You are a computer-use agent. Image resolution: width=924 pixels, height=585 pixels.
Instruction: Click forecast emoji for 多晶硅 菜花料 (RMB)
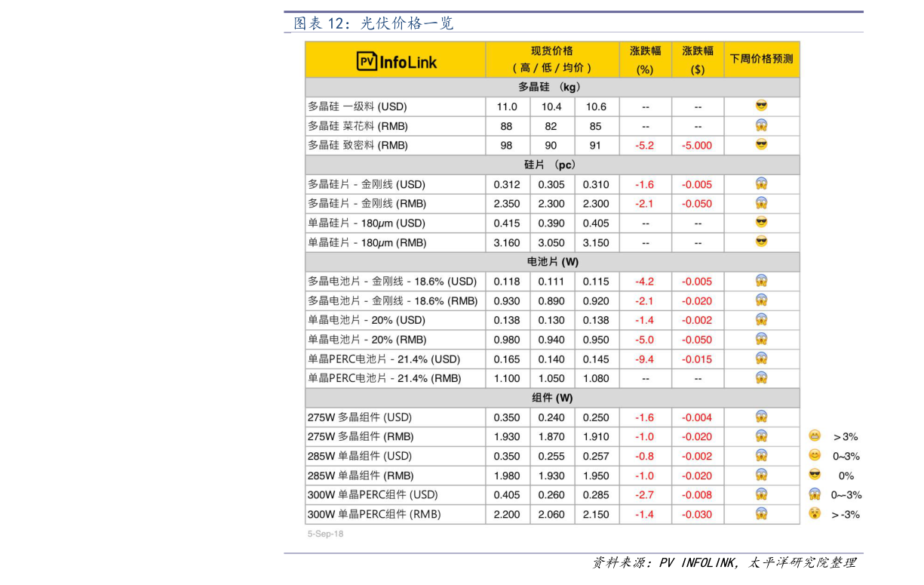coord(761,125)
